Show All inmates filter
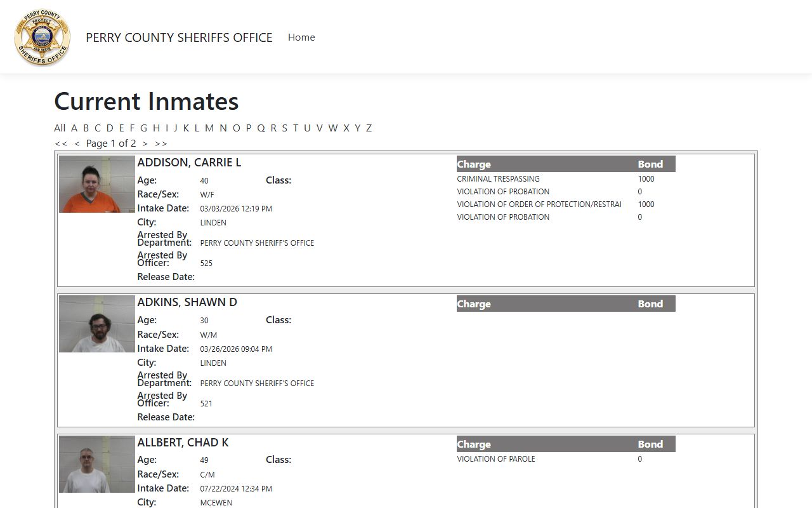This screenshot has width=812, height=508. click(60, 128)
